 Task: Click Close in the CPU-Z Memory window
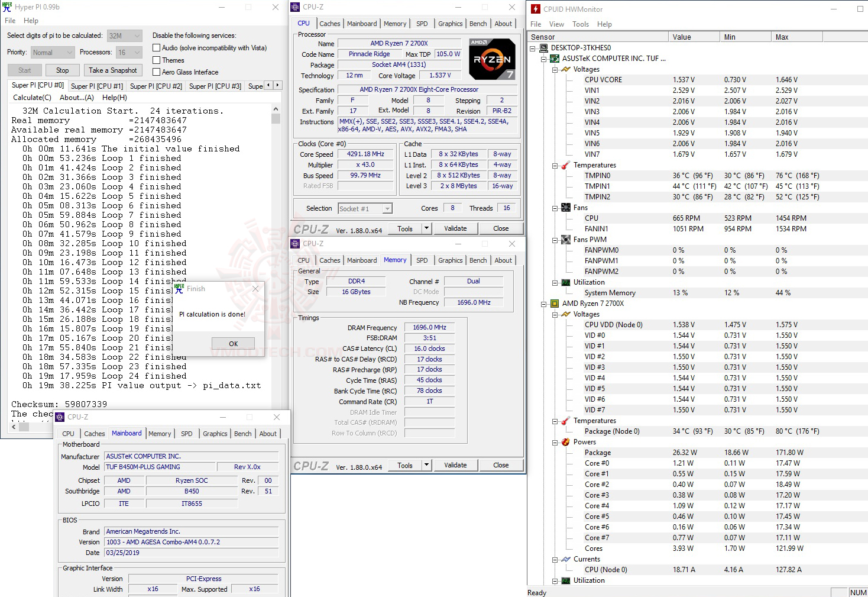click(x=501, y=465)
